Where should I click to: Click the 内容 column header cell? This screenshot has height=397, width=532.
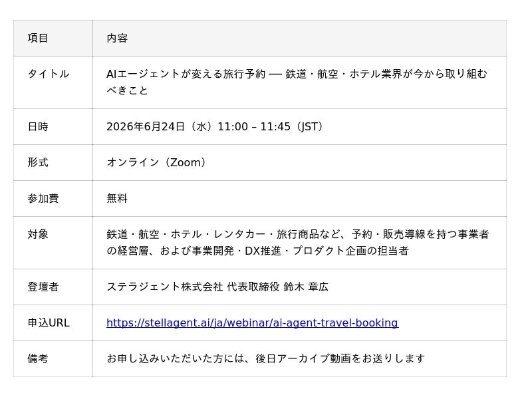[300, 38]
